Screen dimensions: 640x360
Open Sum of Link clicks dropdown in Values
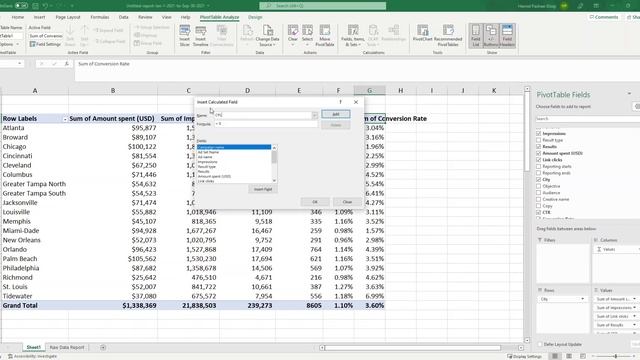tap(634, 316)
